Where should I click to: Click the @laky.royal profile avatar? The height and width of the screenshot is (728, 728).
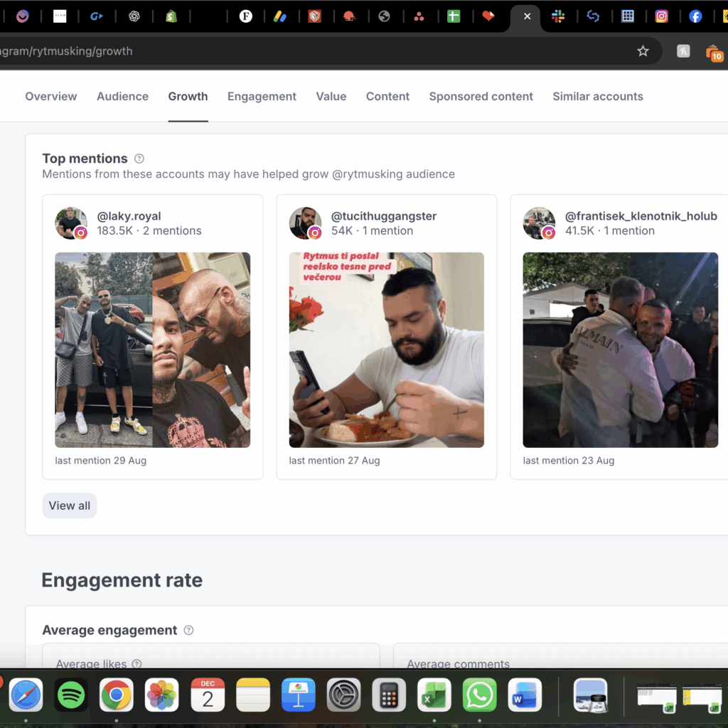click(71, 223)
